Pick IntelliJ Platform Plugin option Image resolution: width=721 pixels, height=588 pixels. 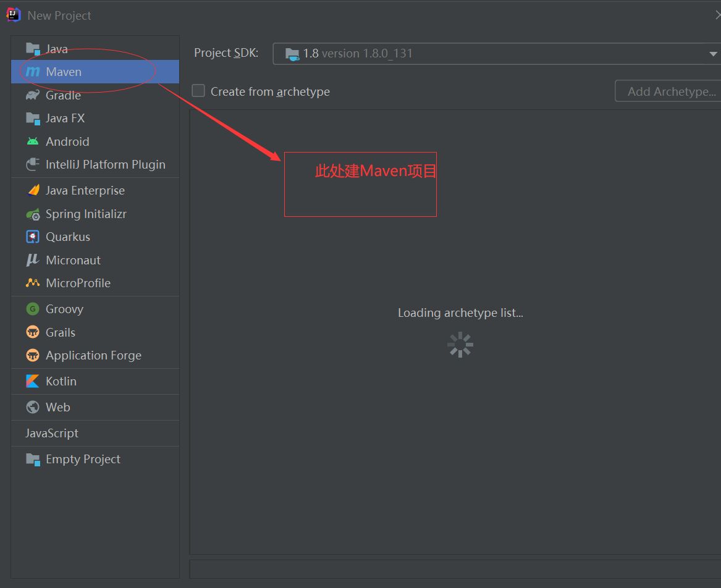105,165
